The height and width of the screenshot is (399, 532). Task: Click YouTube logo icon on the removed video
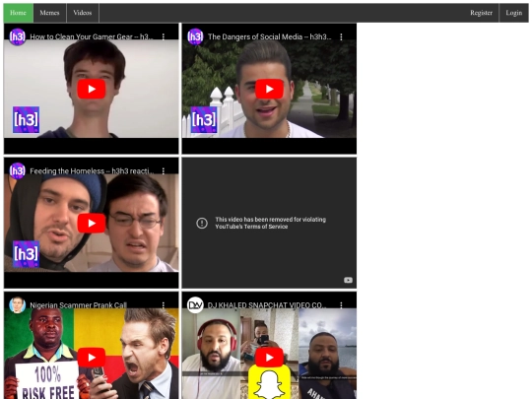tap(348, 280)
